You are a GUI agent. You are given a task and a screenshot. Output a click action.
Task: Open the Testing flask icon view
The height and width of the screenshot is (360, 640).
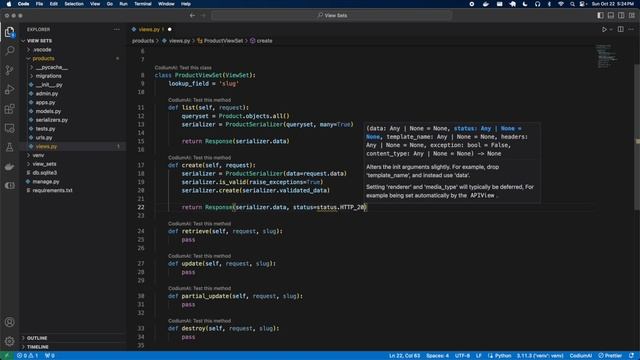coord(9,147)
